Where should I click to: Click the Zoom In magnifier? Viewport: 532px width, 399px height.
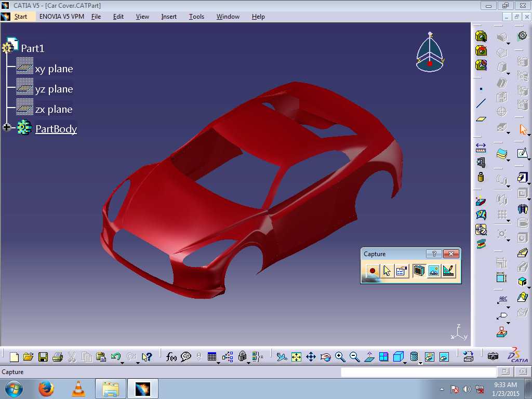[x=340, y=357]
